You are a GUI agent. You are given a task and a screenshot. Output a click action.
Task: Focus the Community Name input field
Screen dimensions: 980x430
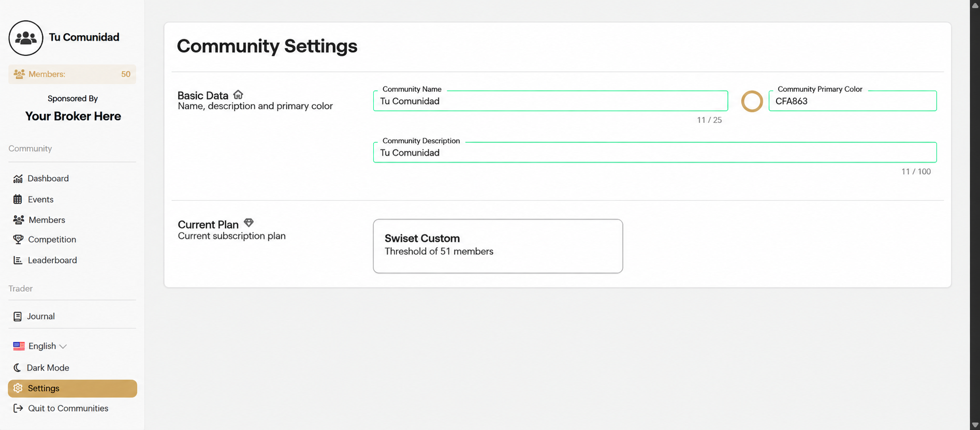click(550, 101)
